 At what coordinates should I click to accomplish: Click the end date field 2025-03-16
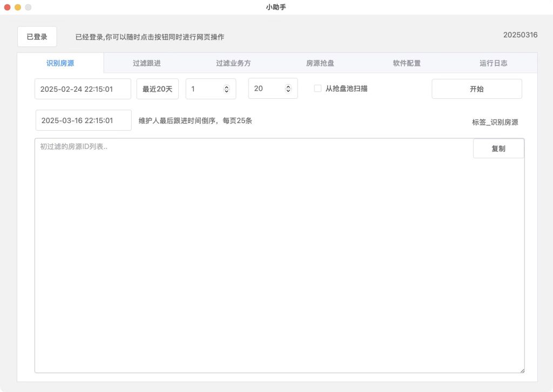pyautogui.click(x=83, y=120)
